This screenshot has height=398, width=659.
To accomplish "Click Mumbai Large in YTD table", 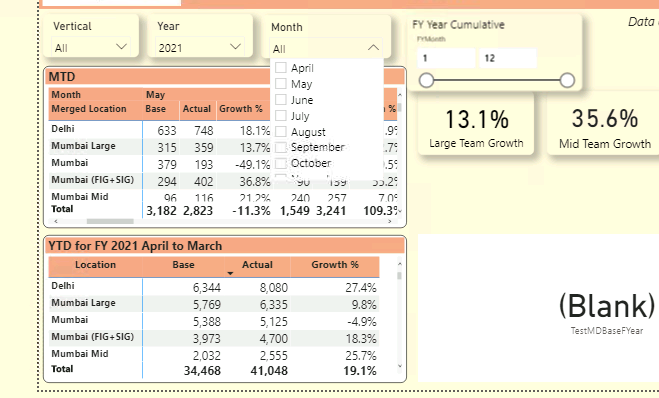I will pos(83,303).
